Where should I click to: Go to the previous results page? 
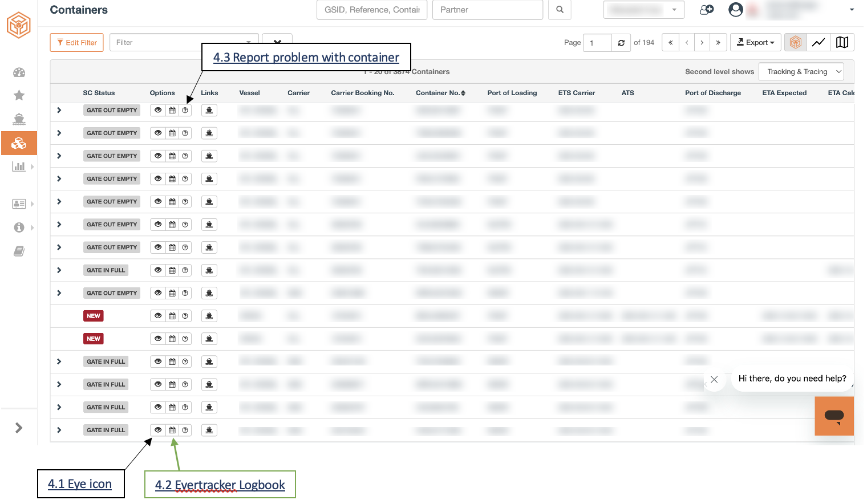tap(687, 43)
